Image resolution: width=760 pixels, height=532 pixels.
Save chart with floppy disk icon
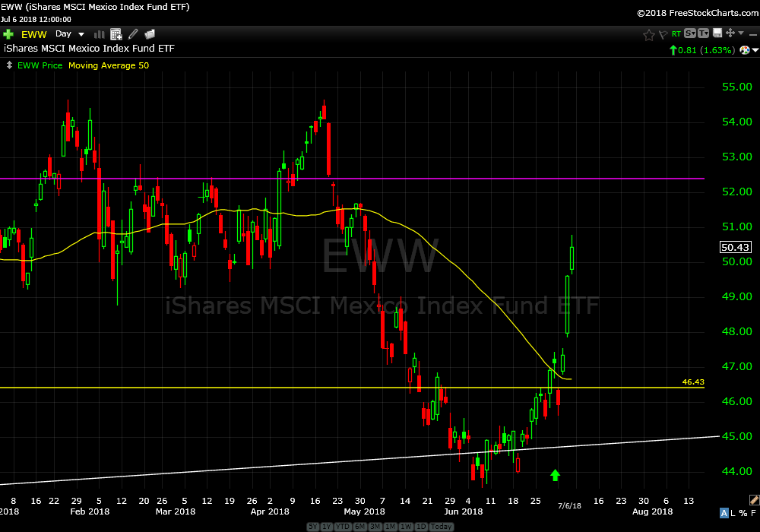717,33
